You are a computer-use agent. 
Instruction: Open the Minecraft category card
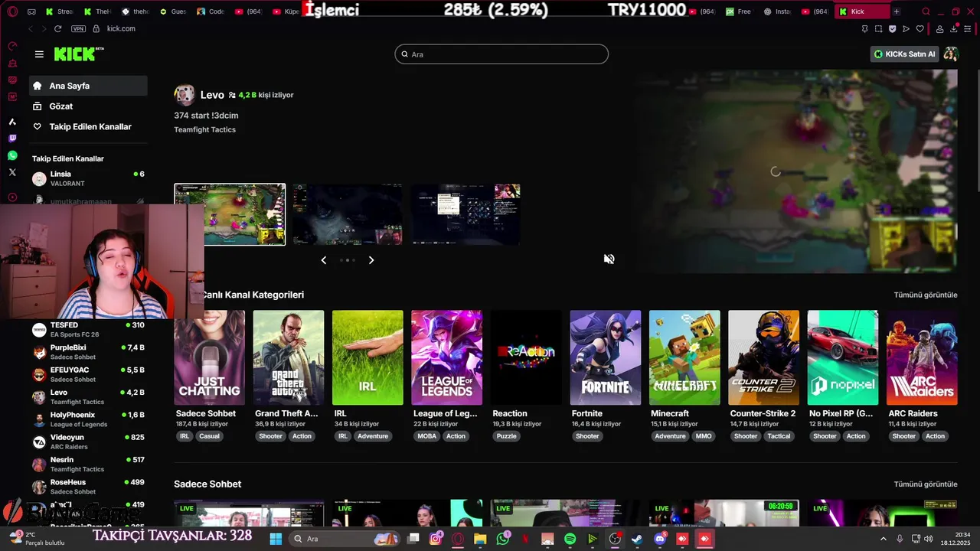pyautogui.click(x=684, y=357)
